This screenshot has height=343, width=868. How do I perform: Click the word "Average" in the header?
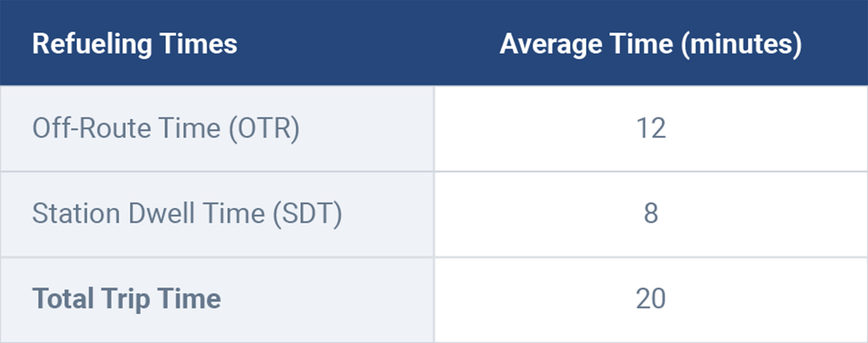[x=550, y=44]
